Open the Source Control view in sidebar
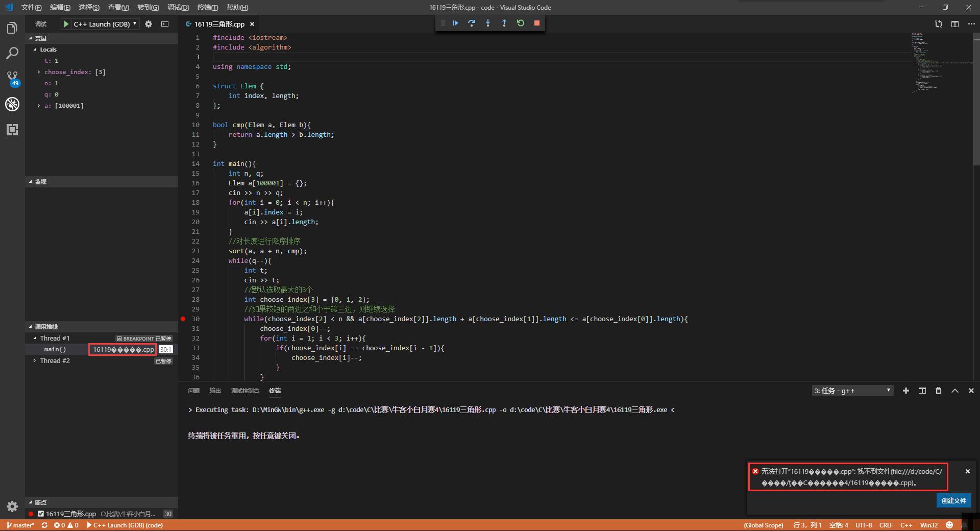This screenshot has width=980, height=531. pyautogui.click(x=12, y=78)
